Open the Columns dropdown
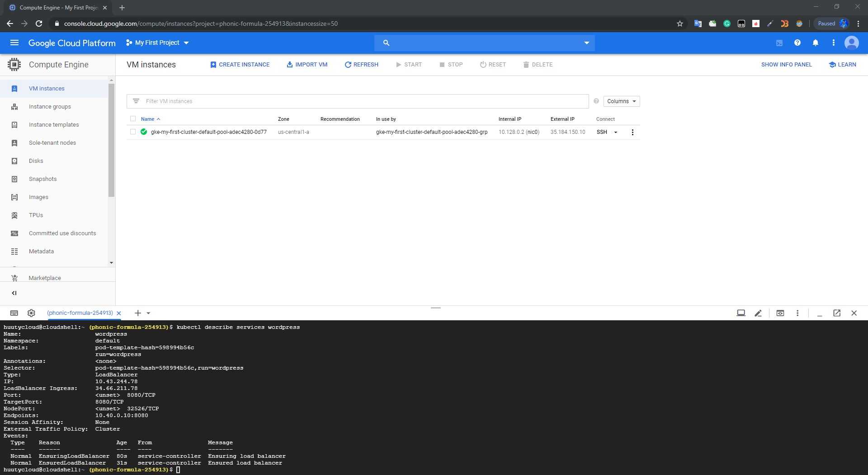 tap(621, 101)
